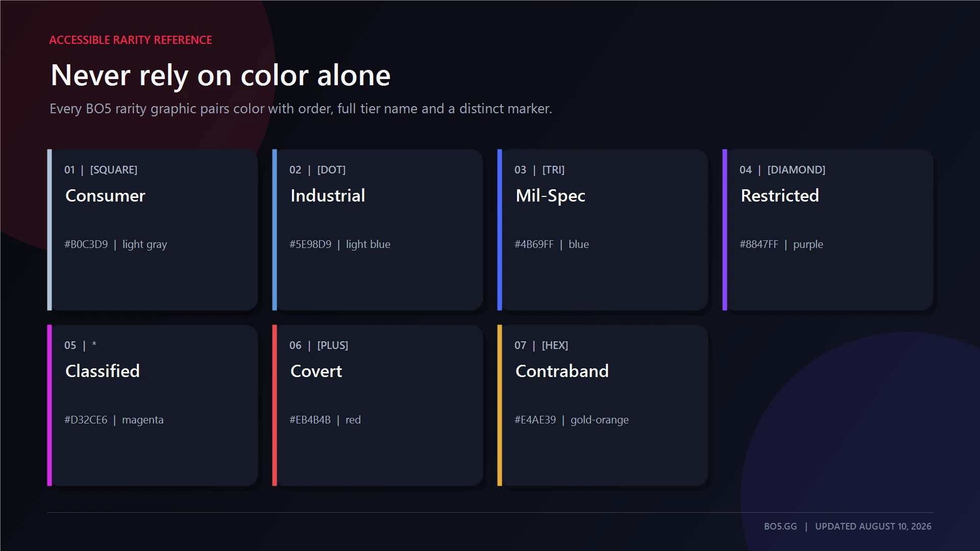
Task: Click the gold-orange color bar on Contraband card
Action: coord(500,405)
